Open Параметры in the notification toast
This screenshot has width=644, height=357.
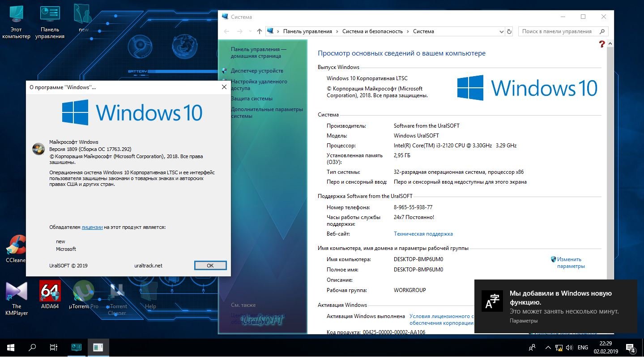point(523,321)
